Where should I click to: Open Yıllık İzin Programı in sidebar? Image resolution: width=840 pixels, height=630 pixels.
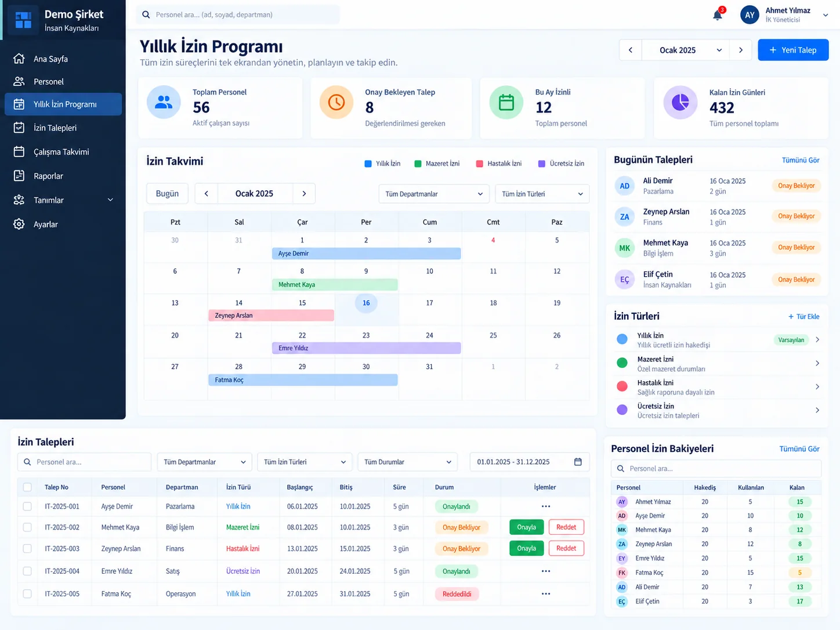pos(63,104)
